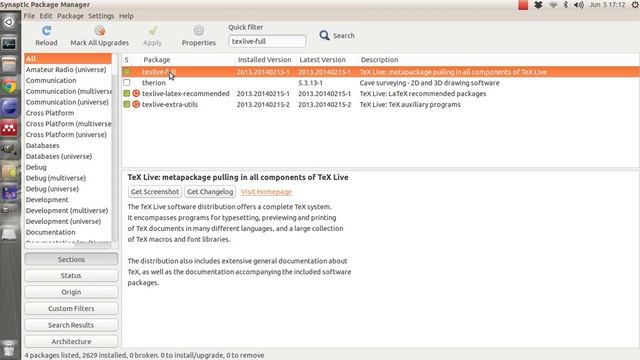
Task: Open the Trash in the launcher
Action: [9, 348]
